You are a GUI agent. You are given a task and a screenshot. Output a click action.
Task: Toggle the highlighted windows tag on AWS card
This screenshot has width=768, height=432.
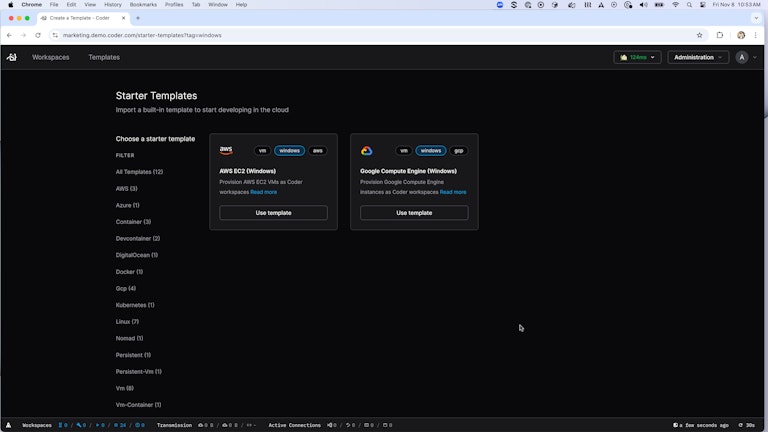pyautogui.click(x=289, y=151)
